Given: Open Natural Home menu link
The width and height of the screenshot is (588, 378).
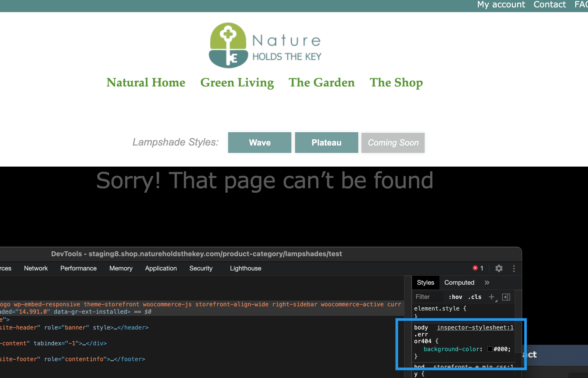Looking at the screenshot, I should pyautogui.click(x=146, y=83).
